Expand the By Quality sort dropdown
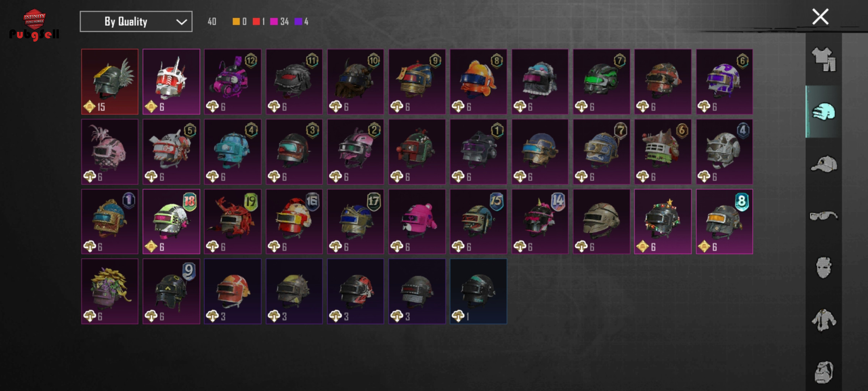The width and height of the screenshot is (868, 391). tap(136, 21)
